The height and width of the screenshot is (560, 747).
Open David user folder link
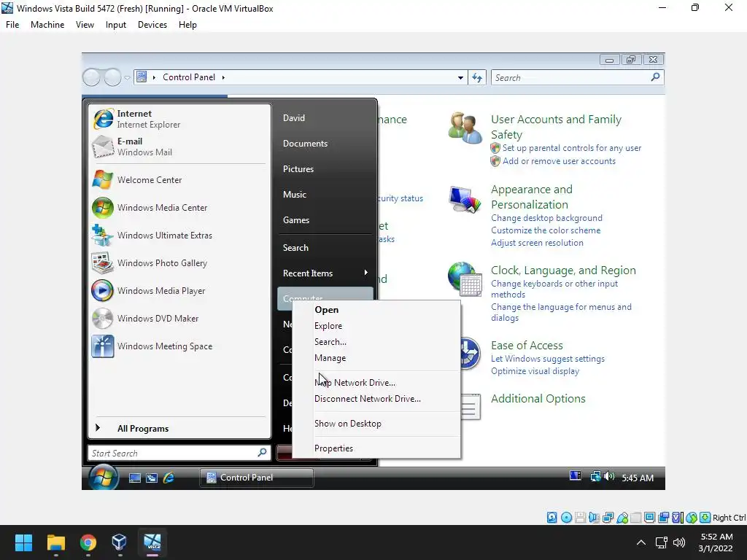325,117
